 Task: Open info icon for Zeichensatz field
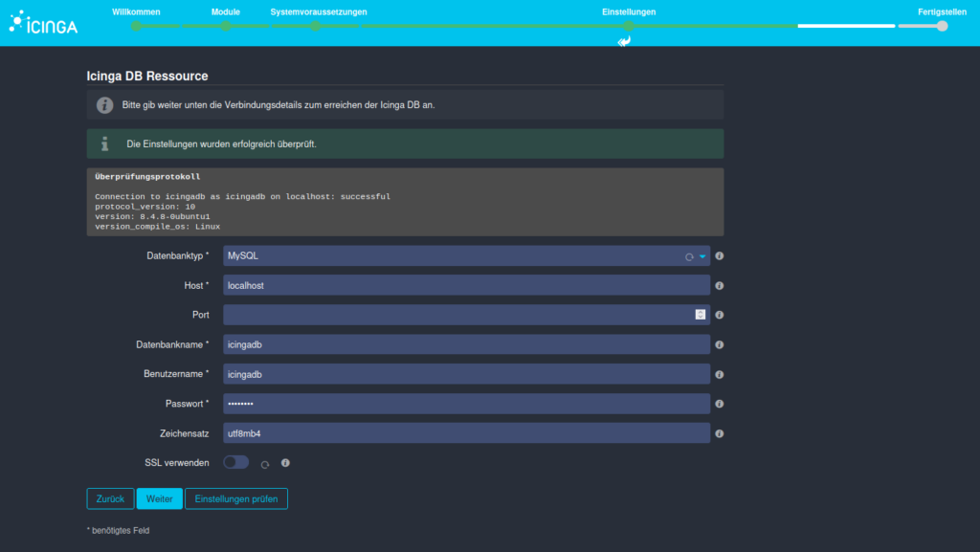[x=720, y=433]
